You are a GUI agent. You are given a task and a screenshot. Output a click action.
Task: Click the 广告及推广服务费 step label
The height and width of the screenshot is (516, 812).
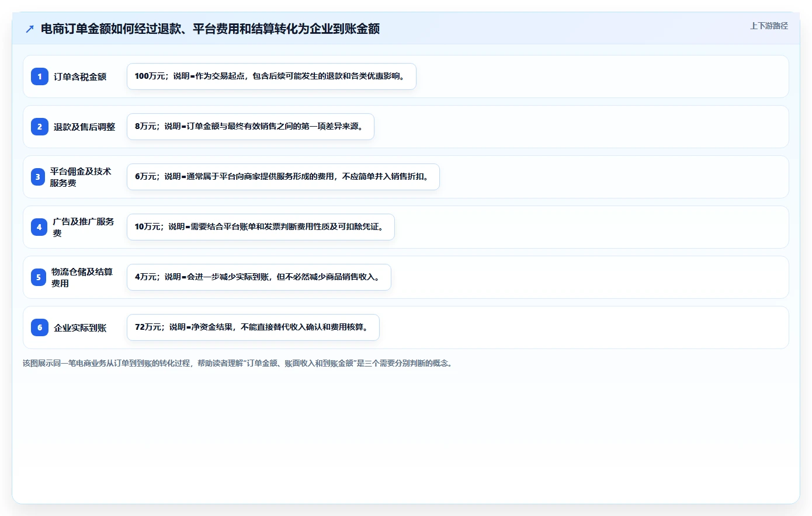pyautogui.click(x=84, y=227)
